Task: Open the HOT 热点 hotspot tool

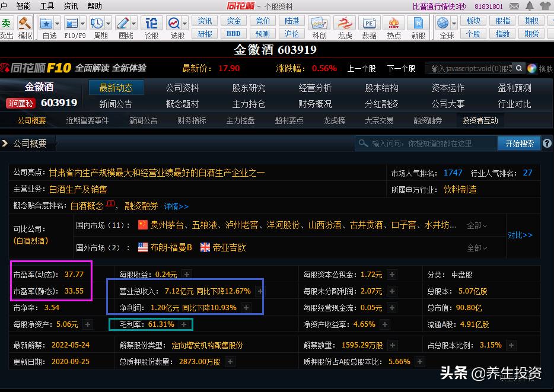Action: pyautogui.click(x=393, y=24)
